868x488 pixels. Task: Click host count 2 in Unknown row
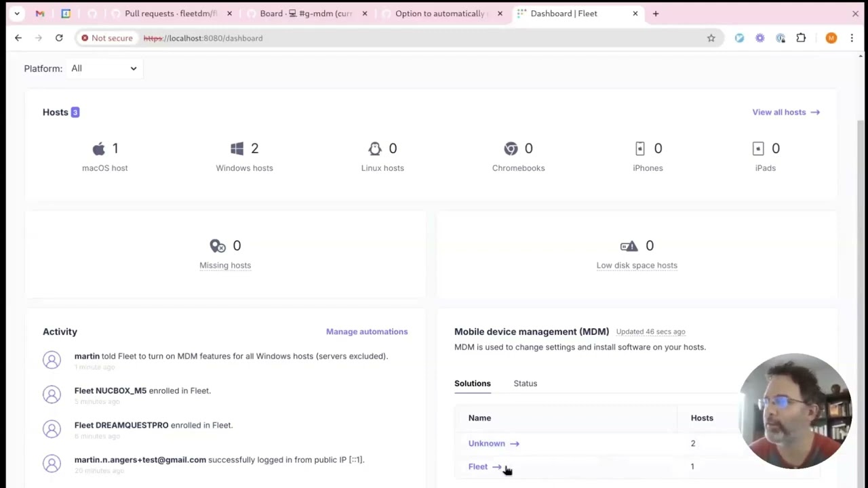coord(693,443)
